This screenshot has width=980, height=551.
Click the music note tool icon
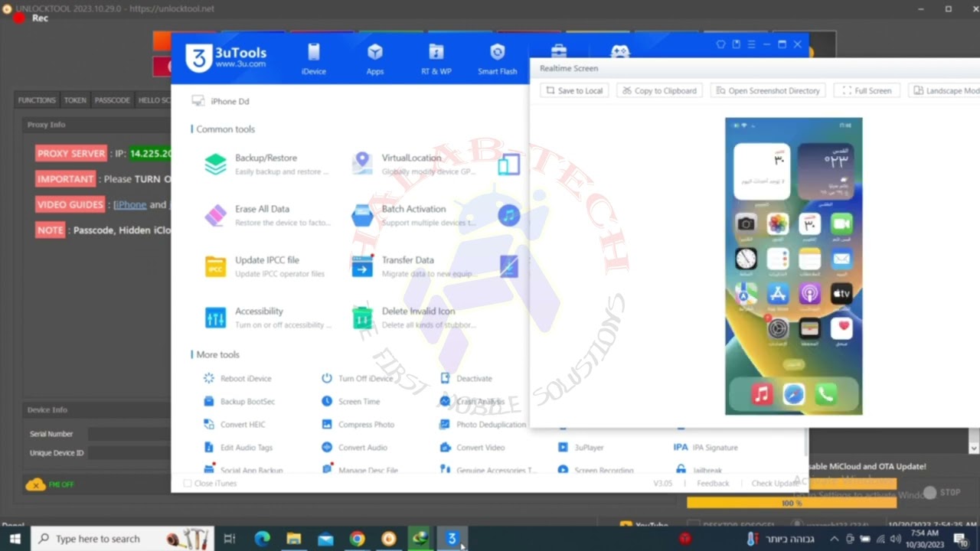click(509, 215)
